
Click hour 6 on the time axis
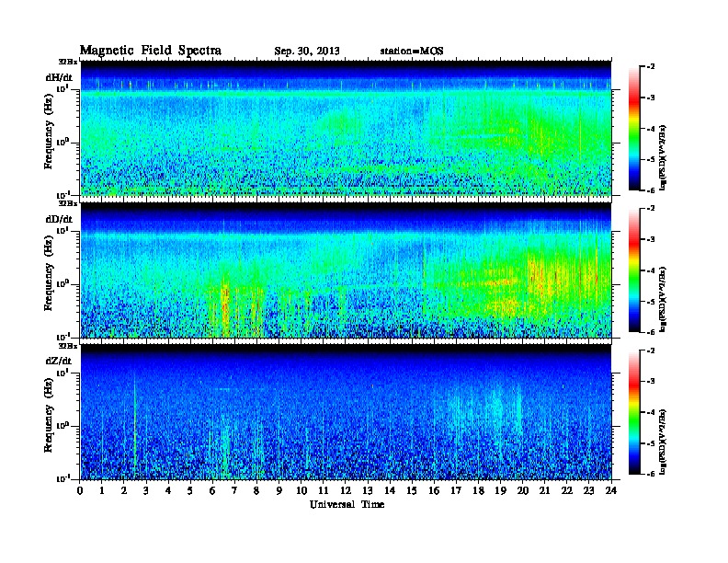[212, 491]
